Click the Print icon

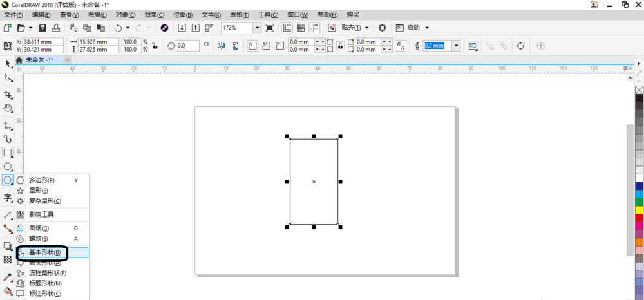point(56,28)
